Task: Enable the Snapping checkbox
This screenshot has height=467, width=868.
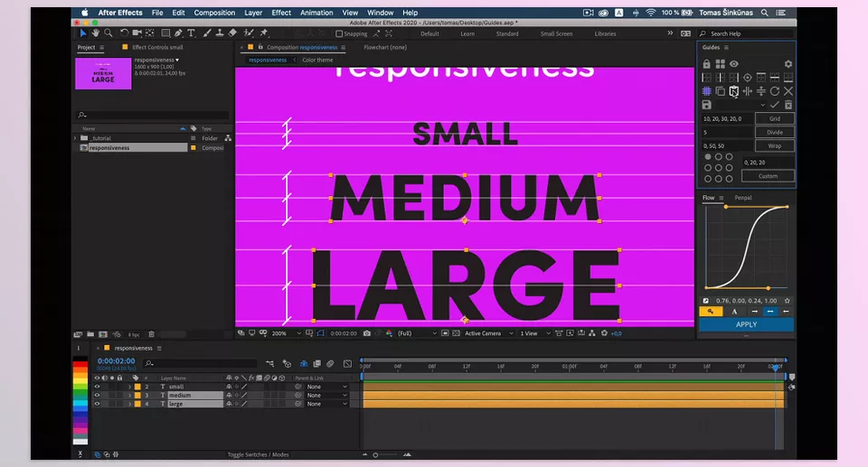Action: 339,33
